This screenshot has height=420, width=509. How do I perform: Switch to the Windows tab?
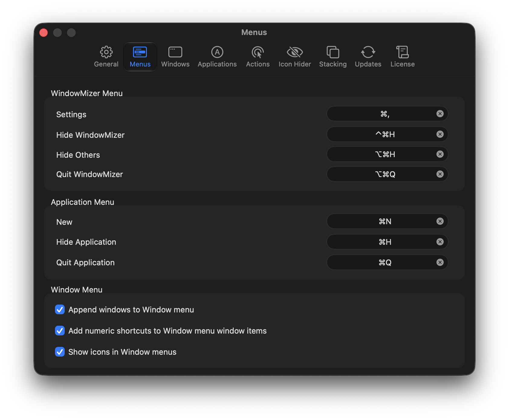pyautogui.click(x=175, y=57)
